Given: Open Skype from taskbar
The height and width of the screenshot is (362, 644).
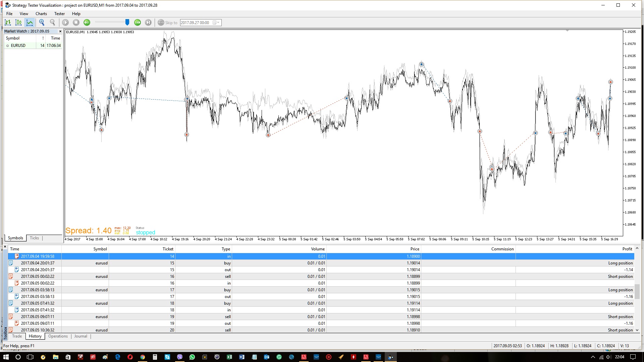Looking at the screenshot, I should tap(167, 357).
